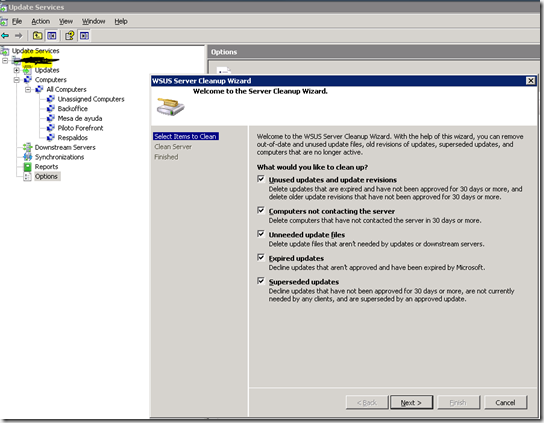Click the disabled Back button
544x423 pixels.
(367, 403)
